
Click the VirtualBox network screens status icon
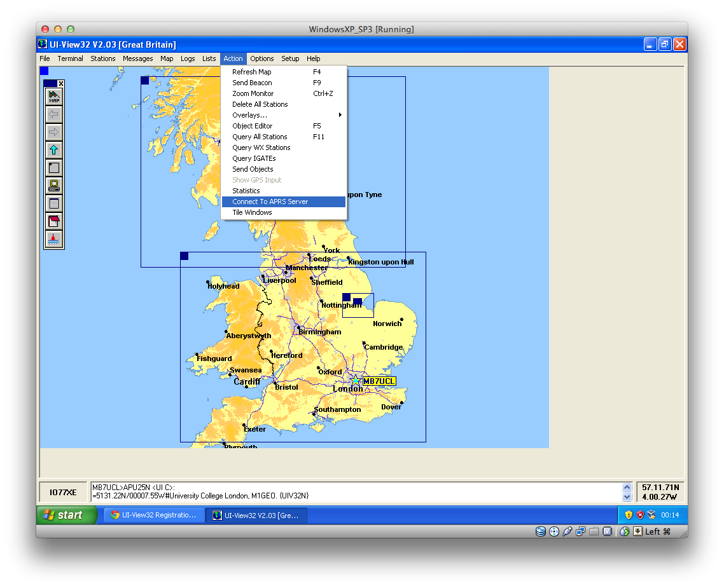click(x=580, y=531)
